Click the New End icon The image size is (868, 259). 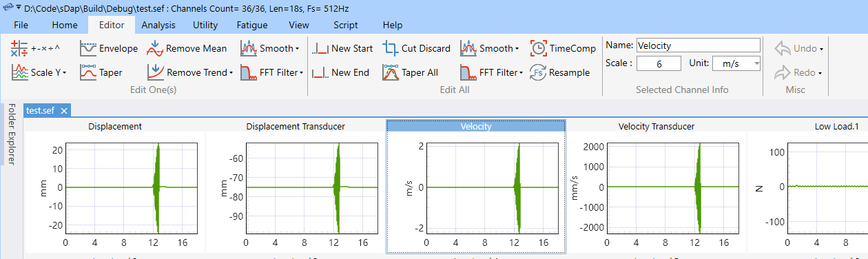coord(320,72)
